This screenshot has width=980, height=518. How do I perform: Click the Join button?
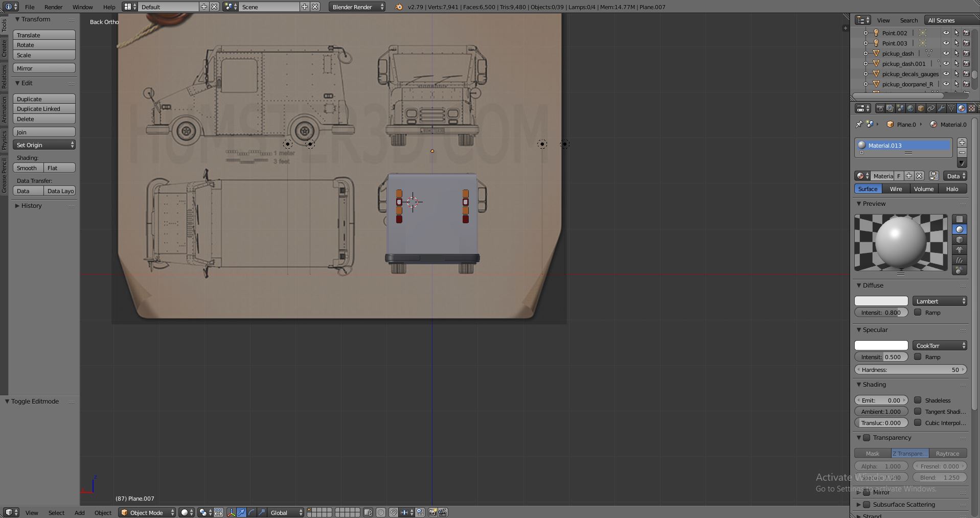44,132
